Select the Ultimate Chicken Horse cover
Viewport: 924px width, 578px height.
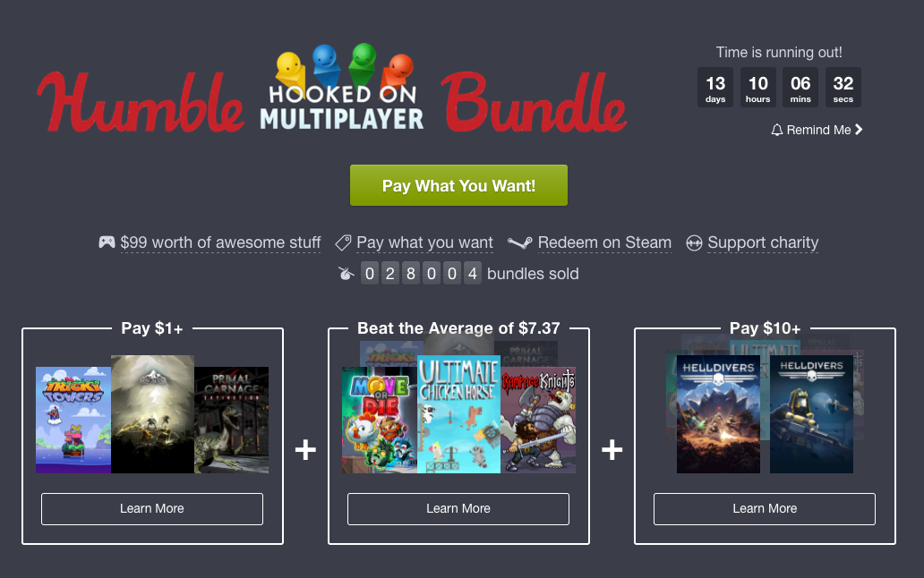(x=458, y=413)
